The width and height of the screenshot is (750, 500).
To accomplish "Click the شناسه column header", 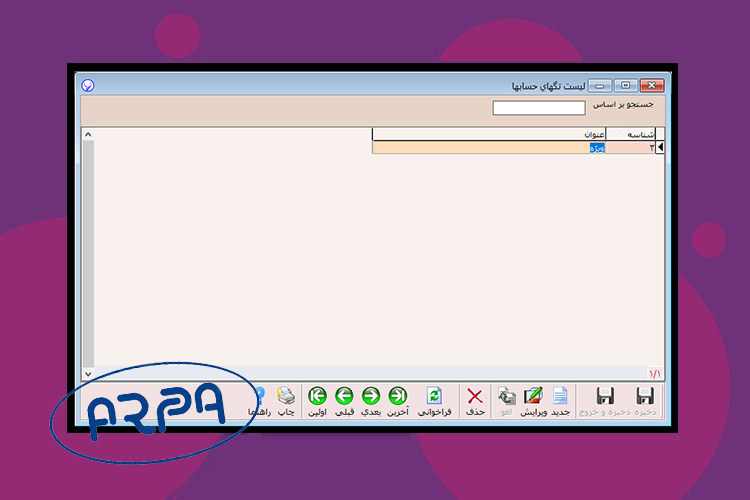I will 630,134.
